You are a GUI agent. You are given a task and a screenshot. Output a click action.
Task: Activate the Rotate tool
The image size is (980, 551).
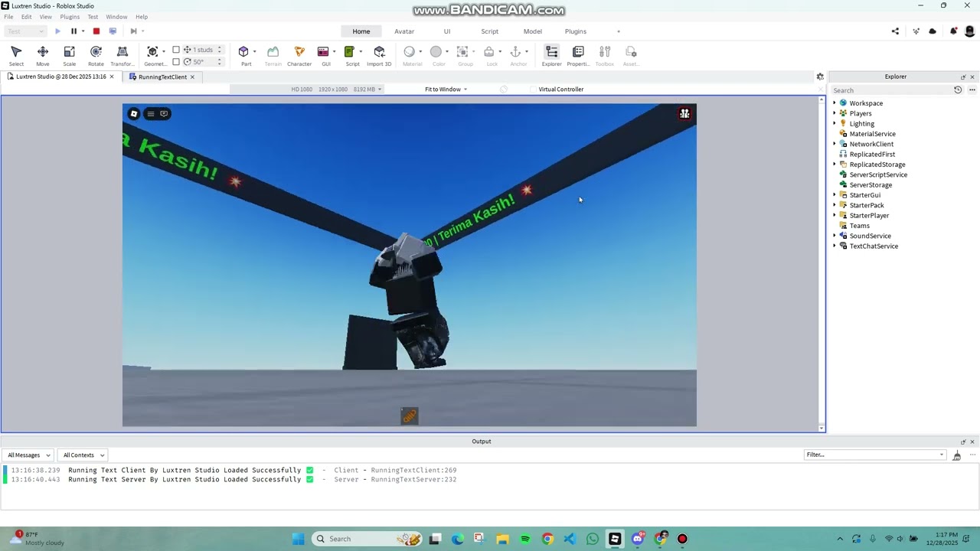click(x=96, y=55)
